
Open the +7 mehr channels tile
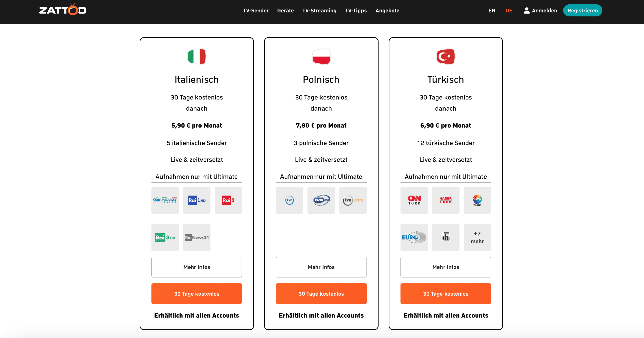[x=477, y=237]
